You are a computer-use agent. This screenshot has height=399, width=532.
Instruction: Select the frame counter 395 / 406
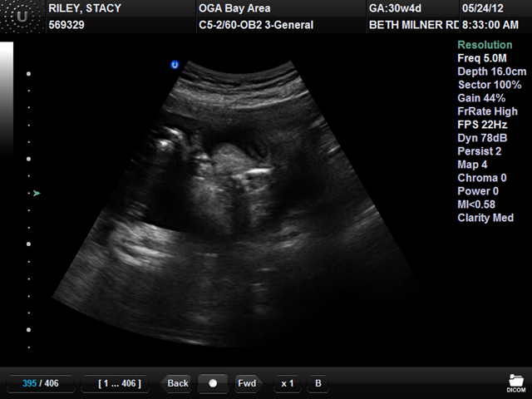click(41, 383)
